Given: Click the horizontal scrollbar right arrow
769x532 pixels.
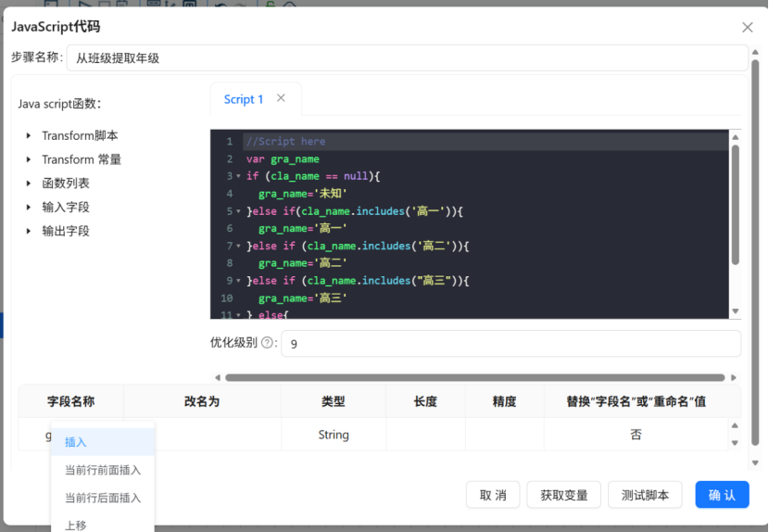Looking at the screenshot, I should pyautogui.click(x=733, y=377).
